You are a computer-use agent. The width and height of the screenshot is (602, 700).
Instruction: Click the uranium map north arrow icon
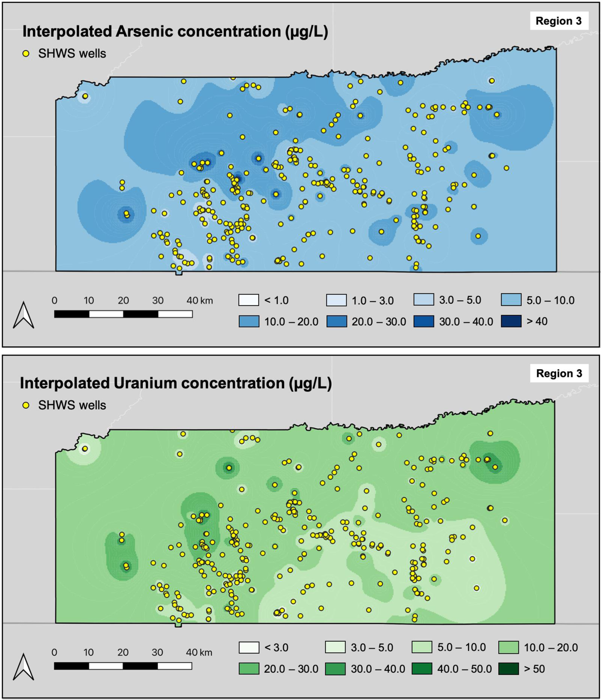tap(23, 666)
